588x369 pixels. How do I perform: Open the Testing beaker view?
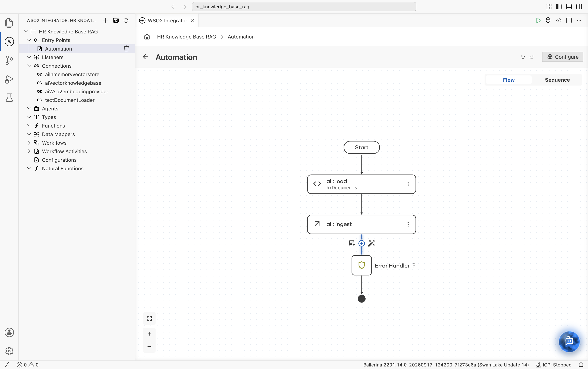[9, 98]
